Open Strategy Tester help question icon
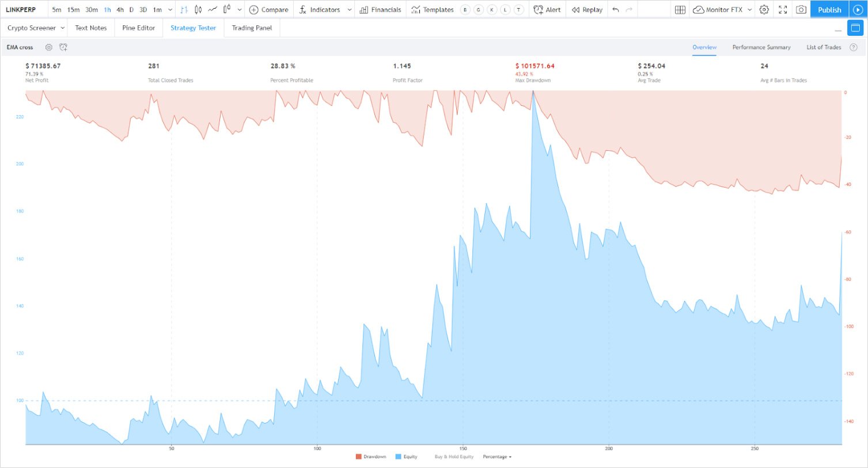This screenshot has width=868, height=468. [x=854, y=47]
